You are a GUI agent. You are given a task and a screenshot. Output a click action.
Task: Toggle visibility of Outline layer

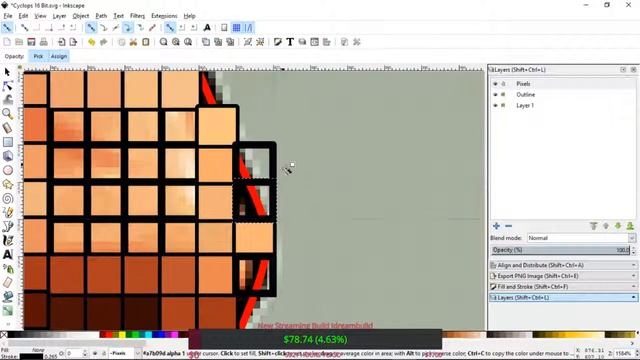pos(495,94)
